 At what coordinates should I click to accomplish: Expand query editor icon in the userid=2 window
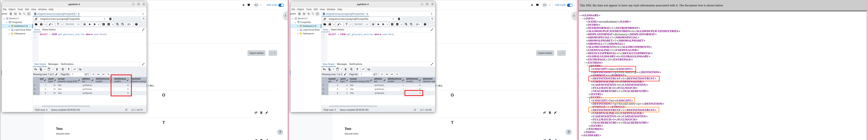432,30
